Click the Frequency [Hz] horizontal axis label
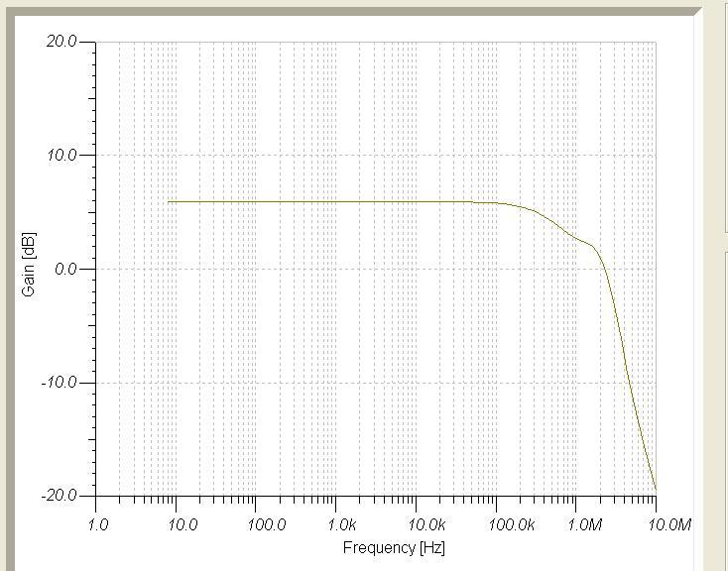 pos(394,548)
